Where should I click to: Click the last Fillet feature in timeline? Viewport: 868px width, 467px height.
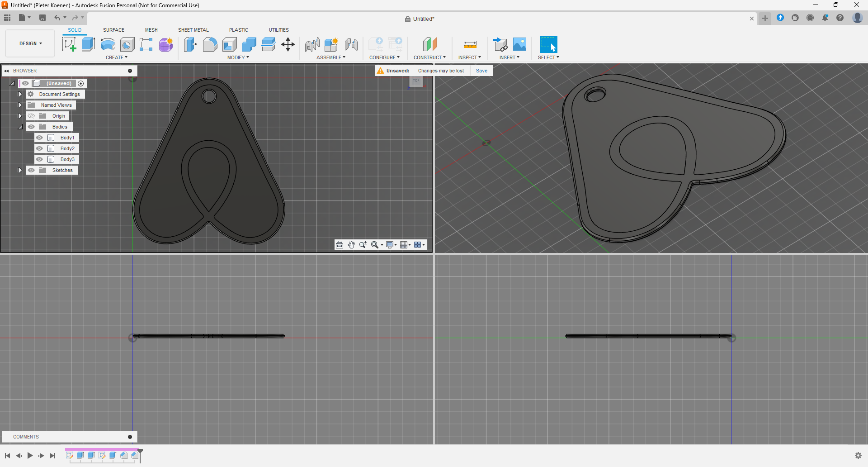[134, 455]
